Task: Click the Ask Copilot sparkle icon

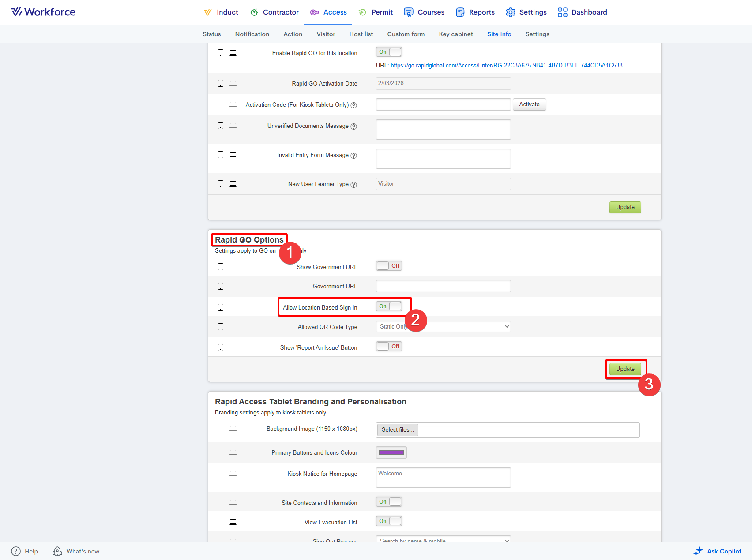Action: pyautogui.click(x=698, y=551)
